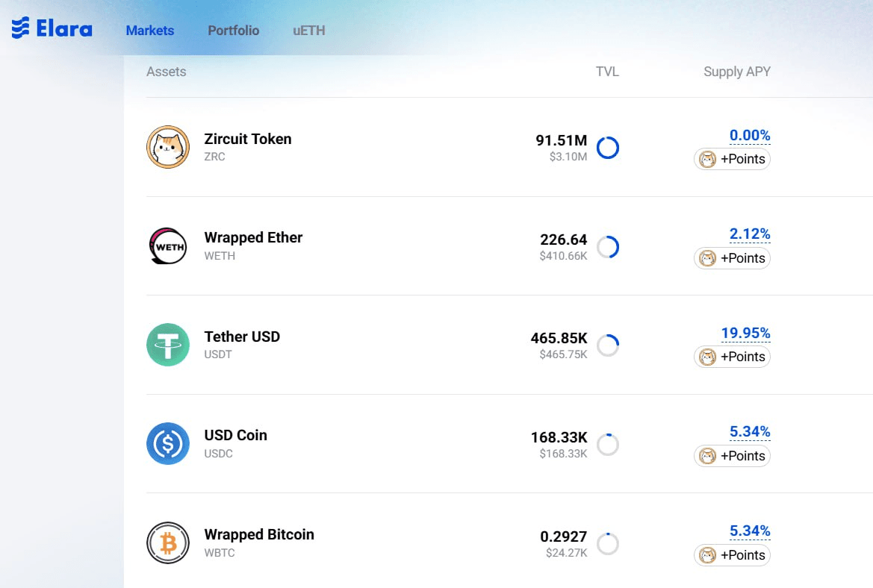
Task: Click the 91.51M TVL value
Action: 562,140
